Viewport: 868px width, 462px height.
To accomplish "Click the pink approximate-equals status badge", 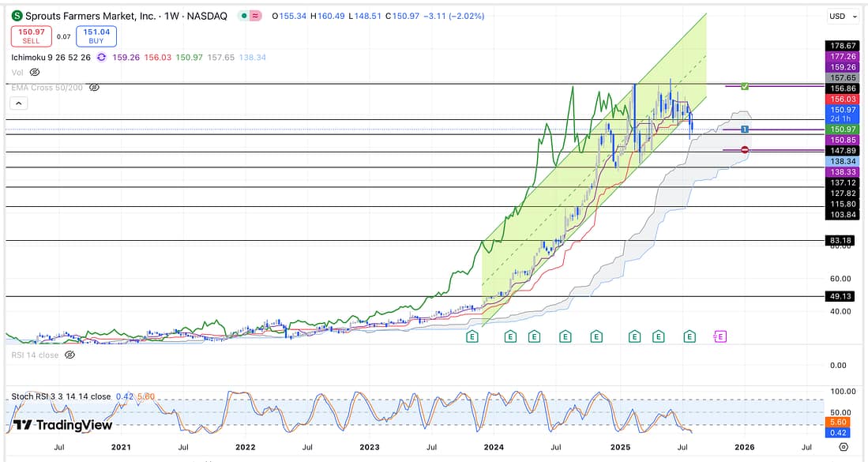I will pos(254,16).
